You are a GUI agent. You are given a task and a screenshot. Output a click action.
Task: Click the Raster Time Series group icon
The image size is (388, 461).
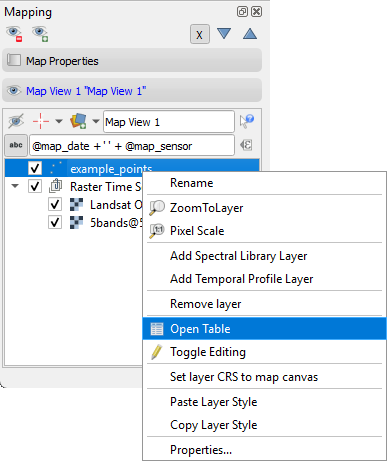[x=56, y=186]
